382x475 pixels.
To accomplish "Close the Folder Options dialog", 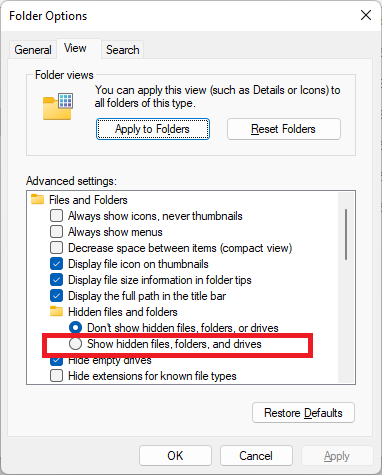I will coord(366,15).
